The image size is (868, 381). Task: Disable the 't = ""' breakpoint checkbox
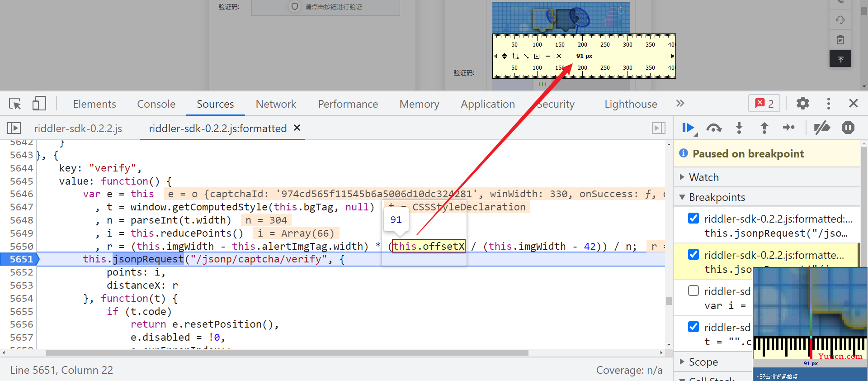pyautogui.click(x=693, y=327)
